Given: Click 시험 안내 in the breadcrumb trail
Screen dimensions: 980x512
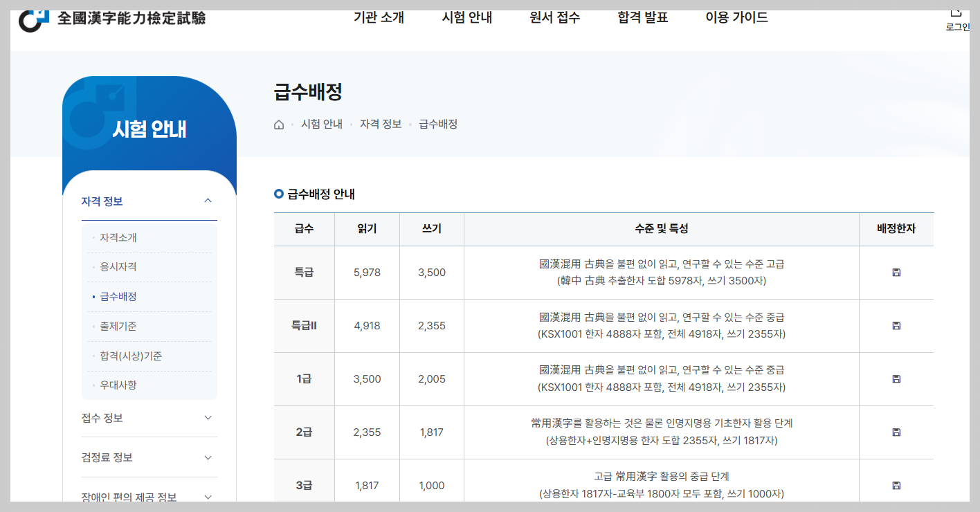Looking at the screenshot, I should pos(323,124).
